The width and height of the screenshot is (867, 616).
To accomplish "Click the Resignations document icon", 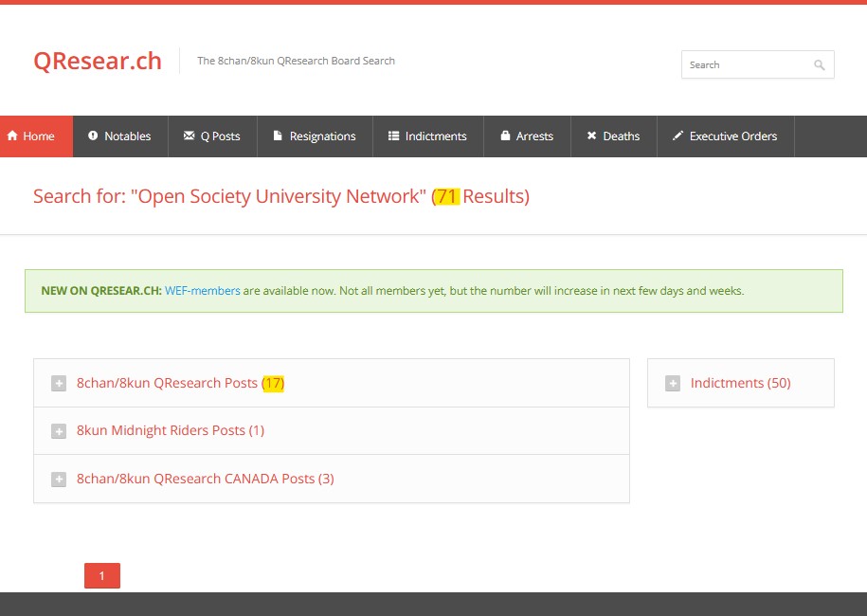I will (x=278, y=136).
